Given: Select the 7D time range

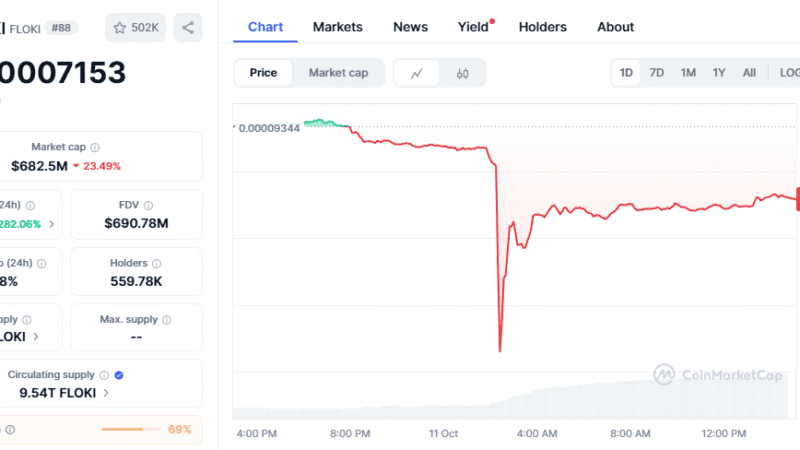Looking at the screenshot, I should coord(656,73).
